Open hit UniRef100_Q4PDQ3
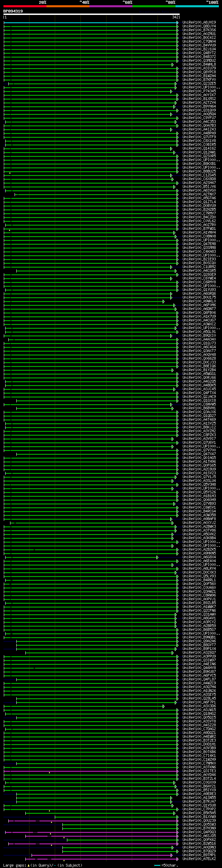Viewport: 222px width, 868px height. click(x=199, y=832)
